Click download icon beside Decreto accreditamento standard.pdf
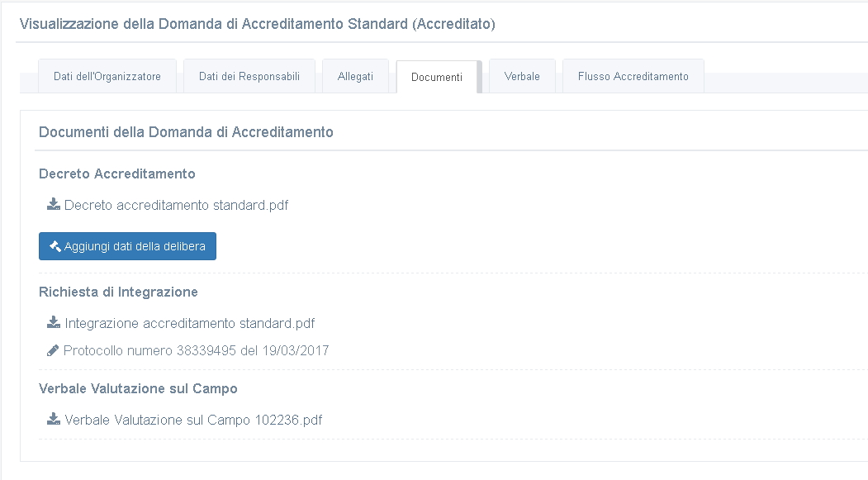This screenshot has height=480, width=868. [x=53, y=204]
